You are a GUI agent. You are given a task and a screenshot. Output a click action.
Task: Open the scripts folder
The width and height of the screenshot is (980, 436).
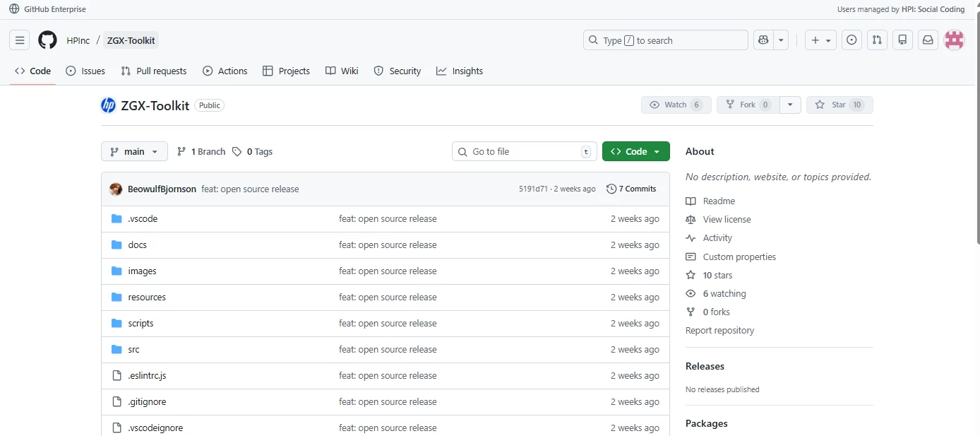click(x=141, y=324)
